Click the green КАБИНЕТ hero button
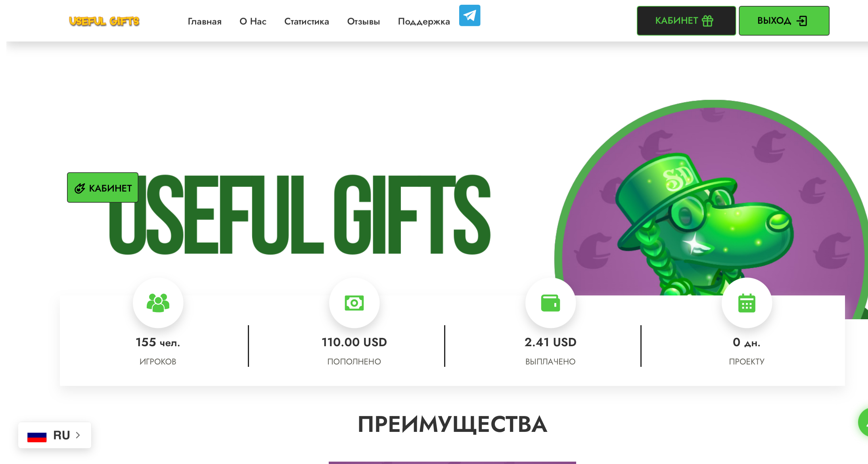 tap(103, 188)
